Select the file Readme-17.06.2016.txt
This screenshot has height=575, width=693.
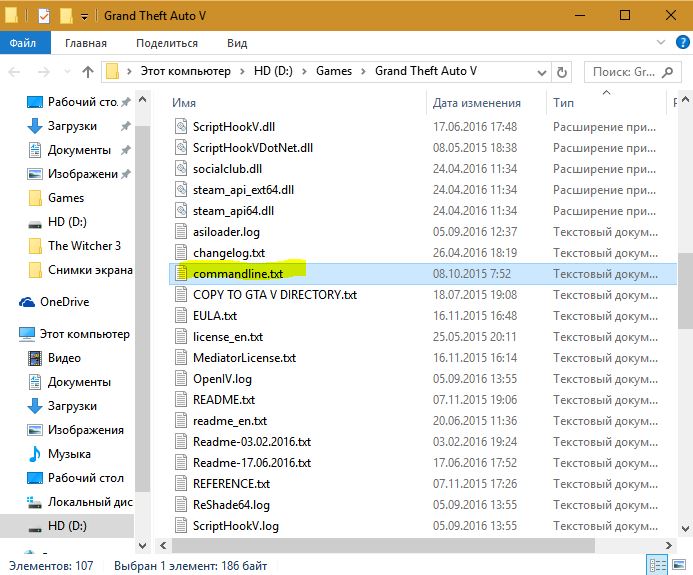pyautogui.click(x=252, y=463)
